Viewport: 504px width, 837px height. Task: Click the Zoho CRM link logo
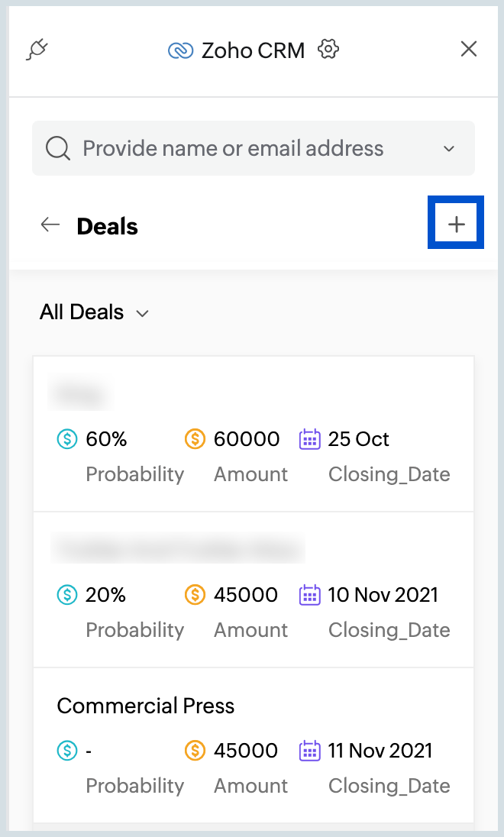tap(180, 50)
